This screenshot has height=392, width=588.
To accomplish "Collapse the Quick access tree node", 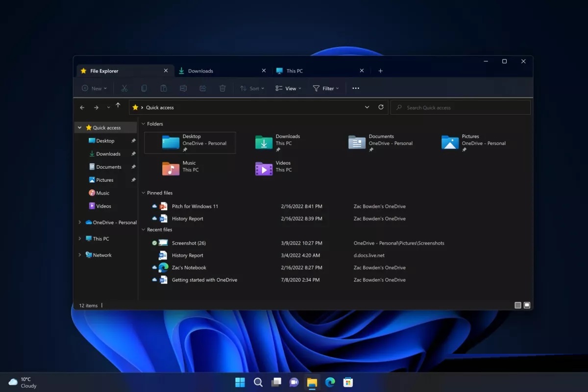I will [80, 127].
